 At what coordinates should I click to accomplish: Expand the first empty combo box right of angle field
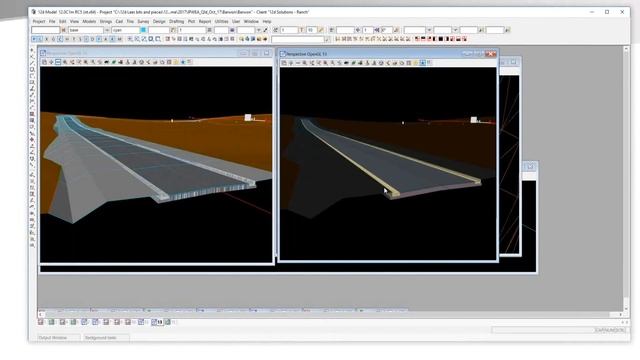pyautogui.click(x=429, y=30)
